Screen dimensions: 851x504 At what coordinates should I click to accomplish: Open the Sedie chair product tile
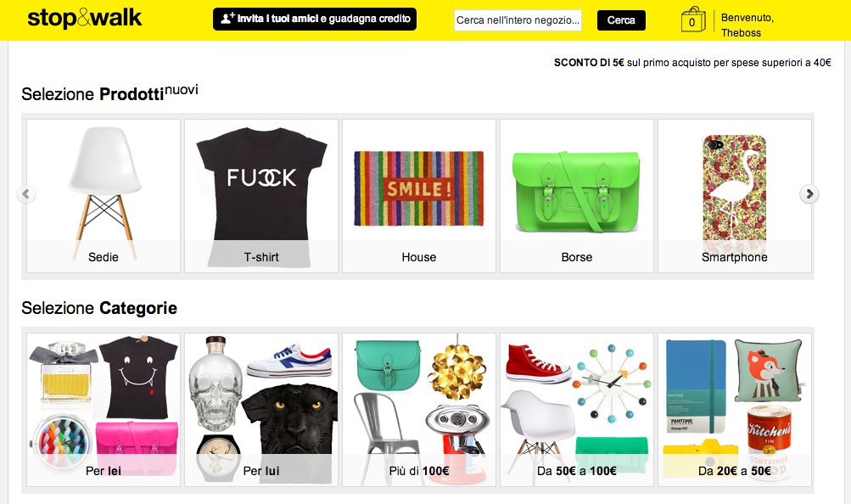[x=104, y=196]
